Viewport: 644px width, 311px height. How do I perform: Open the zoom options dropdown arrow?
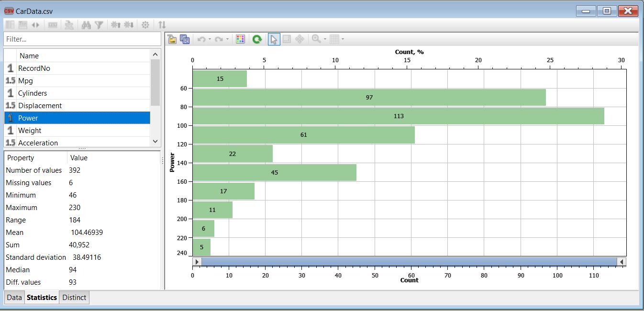point(325,39)
